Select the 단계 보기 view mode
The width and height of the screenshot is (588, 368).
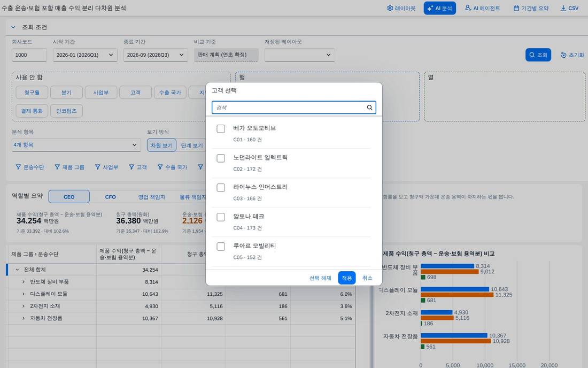[x=191, y=145]
